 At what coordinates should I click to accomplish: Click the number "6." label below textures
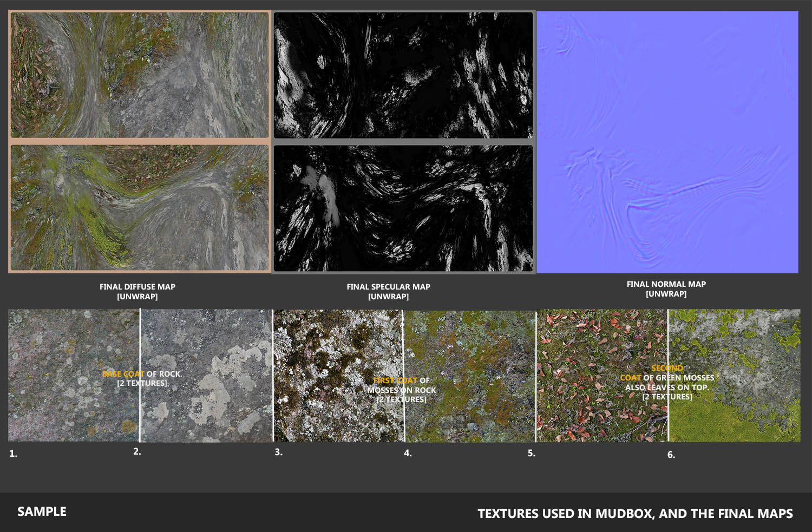click(671, 455)
